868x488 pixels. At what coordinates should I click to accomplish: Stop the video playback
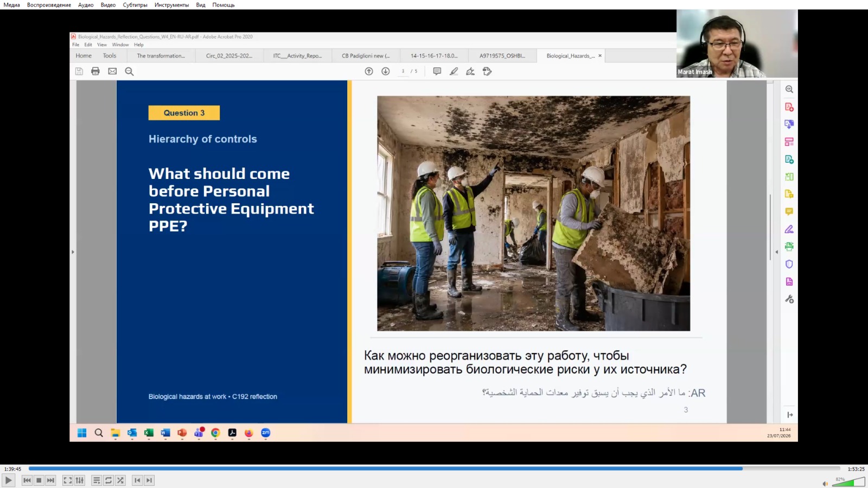39,480
